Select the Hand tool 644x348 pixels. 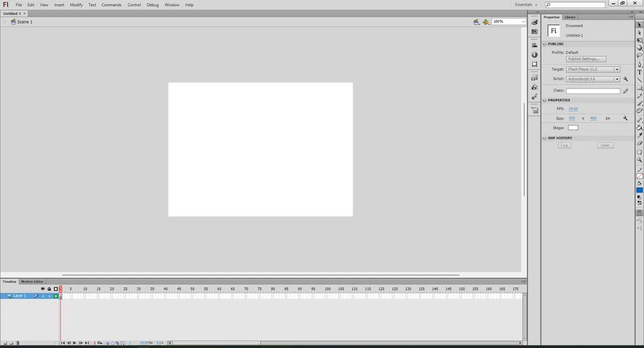tap(640, 152)
